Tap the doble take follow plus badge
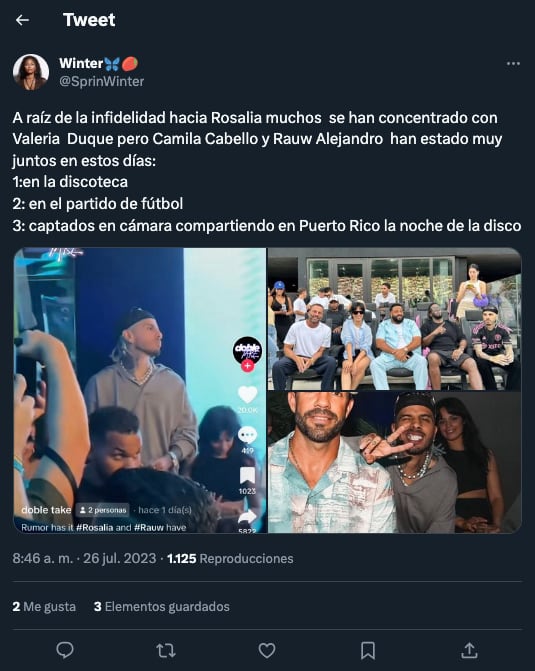Image resolution: width=535 pixels, height=671 pixels. pos(247,366)
